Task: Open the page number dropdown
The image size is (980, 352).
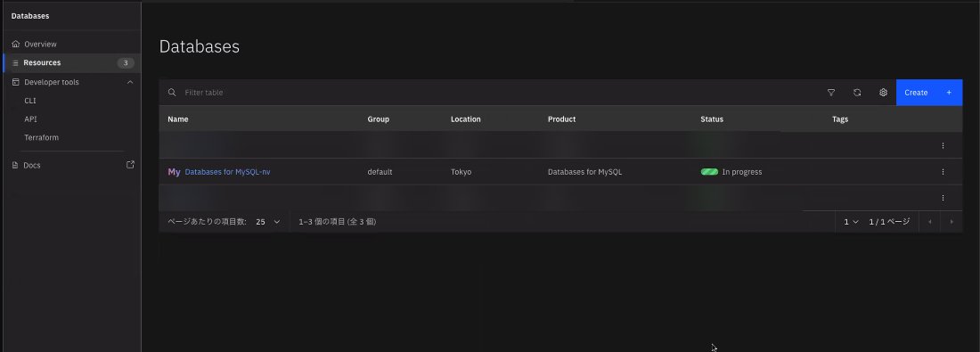Action: click(851, 222)
